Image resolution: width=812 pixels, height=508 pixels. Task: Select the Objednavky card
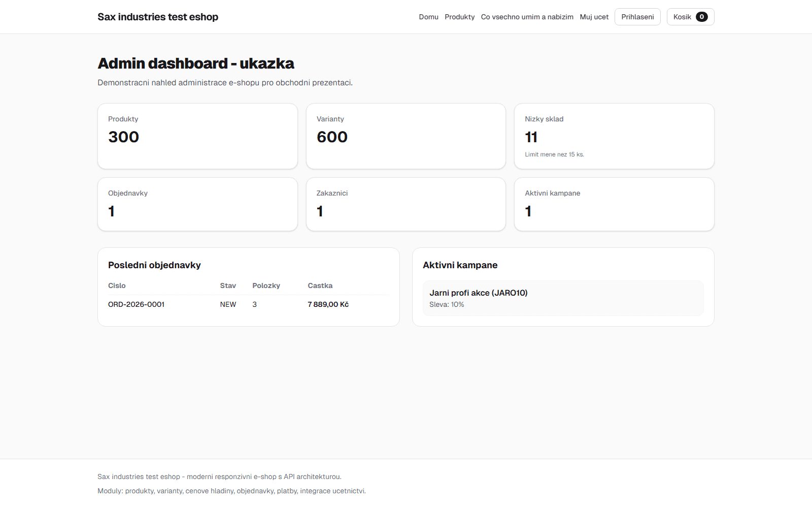pos(197,204)
